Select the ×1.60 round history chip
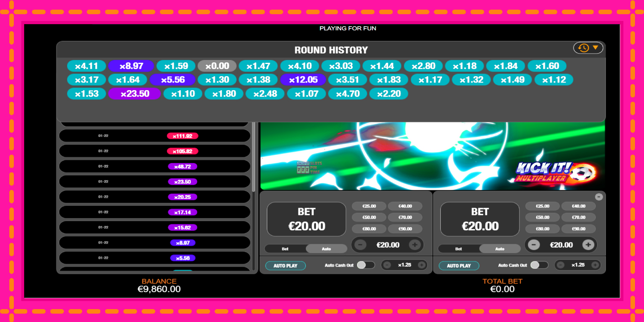The width and height of the screenshot is (644, 322). pyautogui.click(x=547, y=66)
